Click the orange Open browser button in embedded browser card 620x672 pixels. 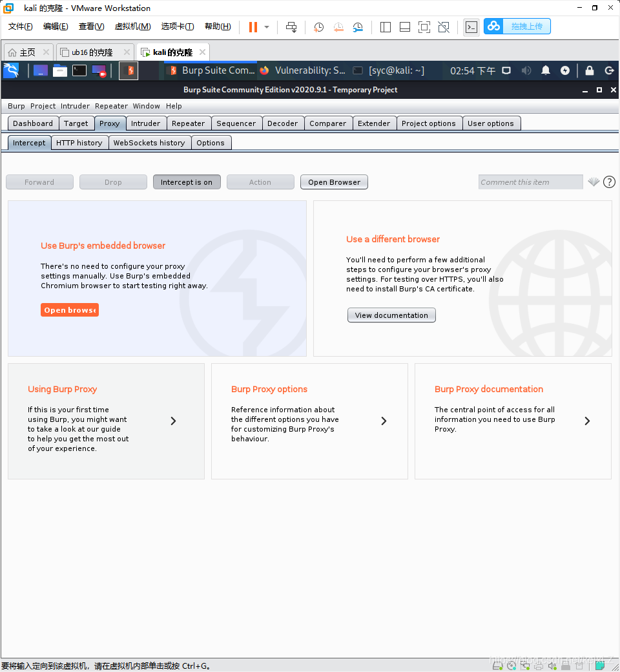(x=70, y=310)
